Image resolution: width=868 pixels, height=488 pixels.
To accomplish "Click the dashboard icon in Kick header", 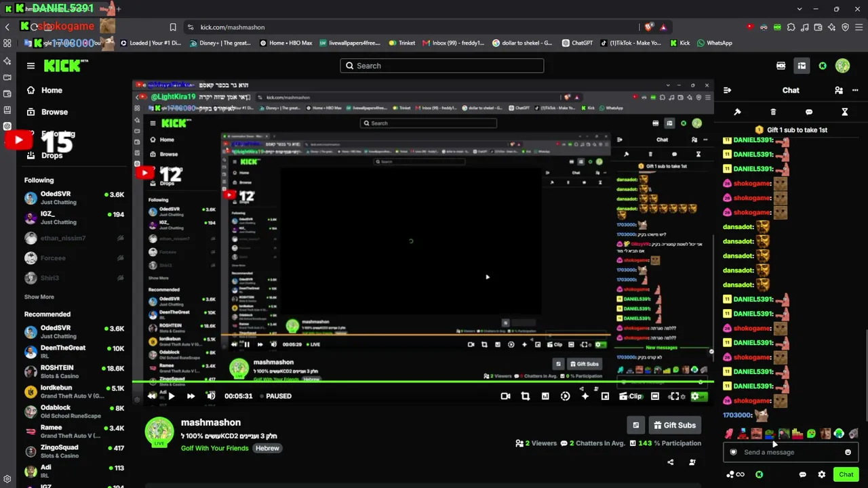I will click(802, 66).
